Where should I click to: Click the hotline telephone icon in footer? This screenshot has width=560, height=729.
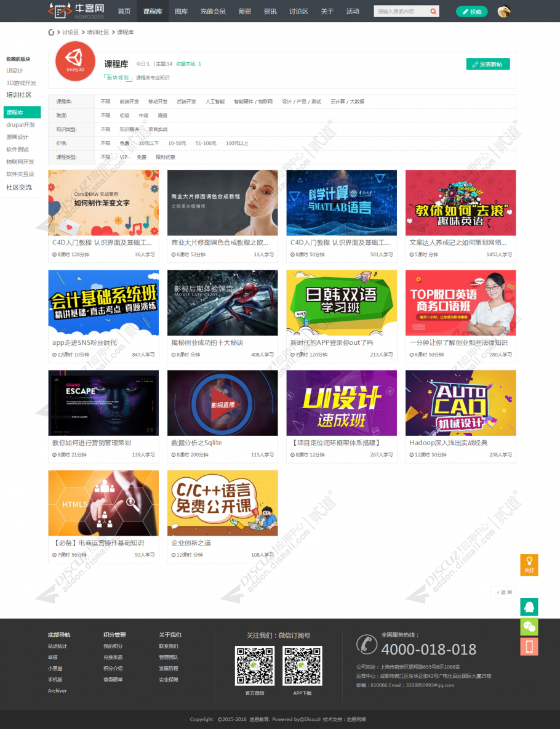click(x=367, y=645)
